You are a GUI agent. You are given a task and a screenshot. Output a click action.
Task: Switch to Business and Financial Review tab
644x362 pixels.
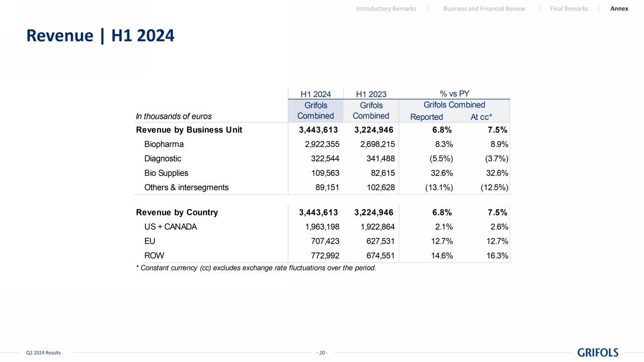click(484, 8)
